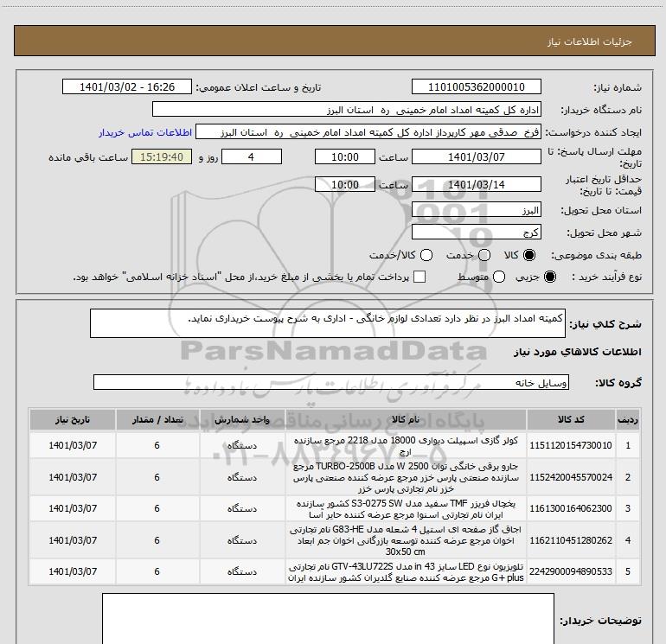The width and height of the screenshot is (666, 644).
Task: Click the delivery city field کرج
Action: tap(476, 233)
